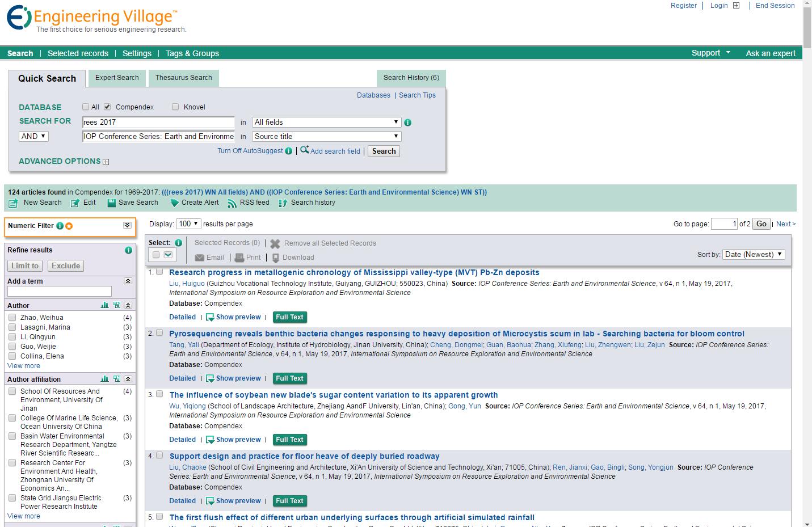
Task: Open the info icon beside All fields dropdown
Action: 407,123
